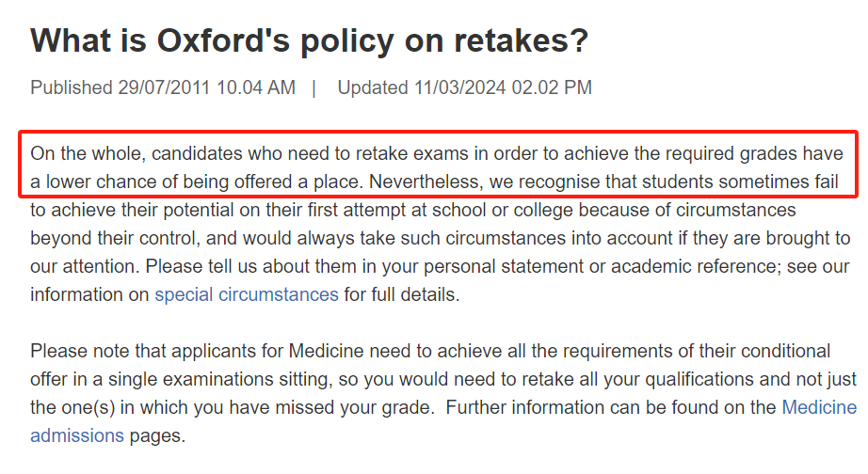868x474 pixels.
Task: Click the "What is Oxford's policy on retakes?" heading
Action: pos(309,40)
